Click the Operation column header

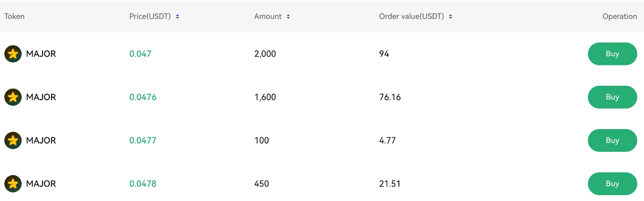click(x=620, y=16)
